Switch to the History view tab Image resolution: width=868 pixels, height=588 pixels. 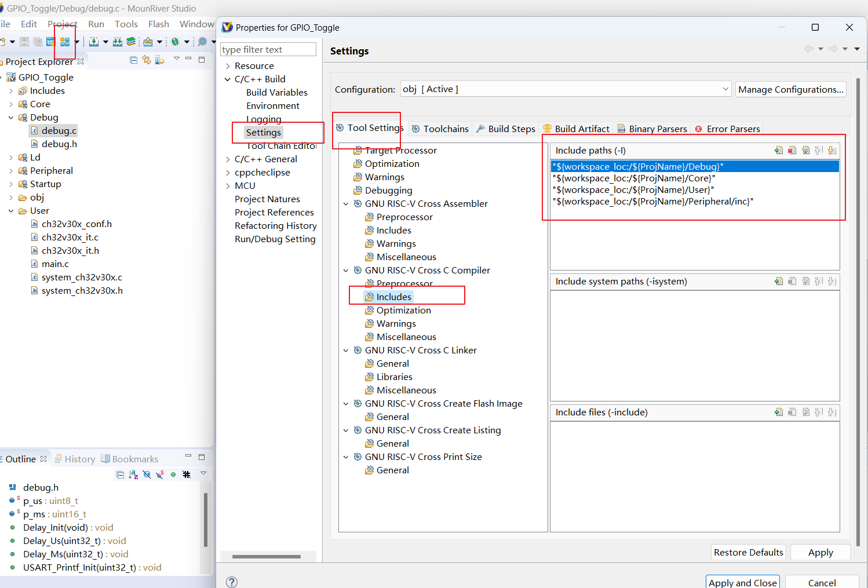[x=75, y=459]
